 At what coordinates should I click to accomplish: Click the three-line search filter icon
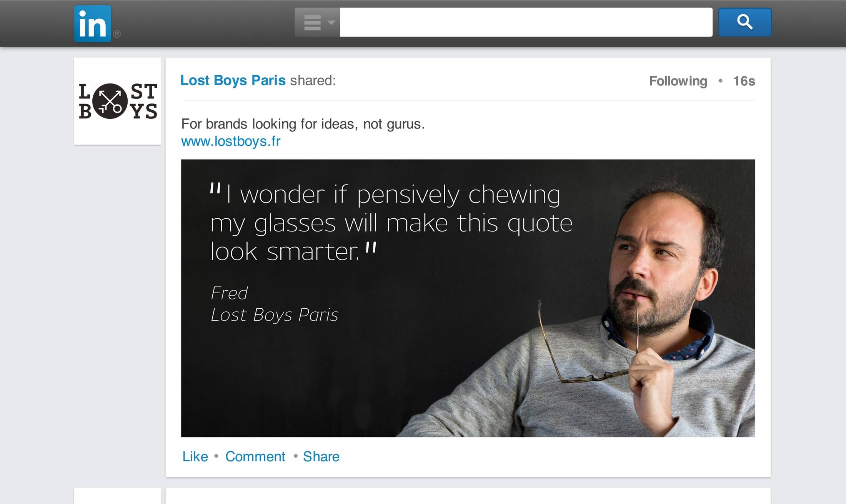tap(312, 23)
